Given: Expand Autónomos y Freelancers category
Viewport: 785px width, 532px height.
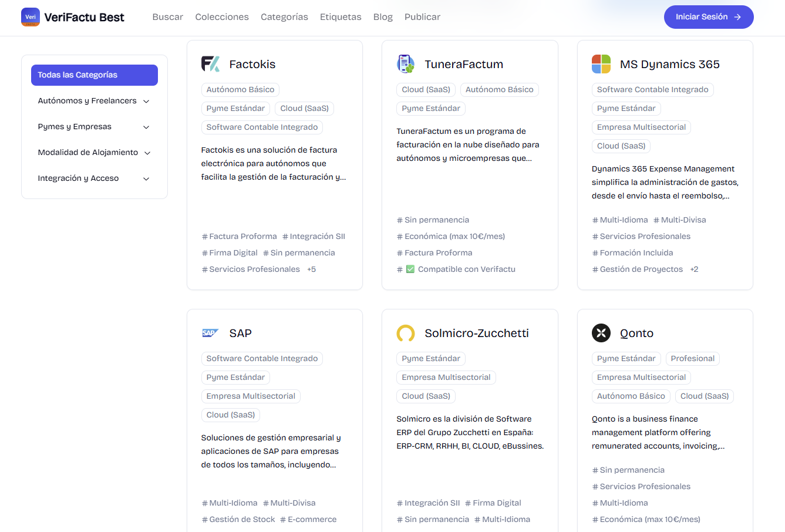Looking at the screenshot, I should (x=95, y=101).
